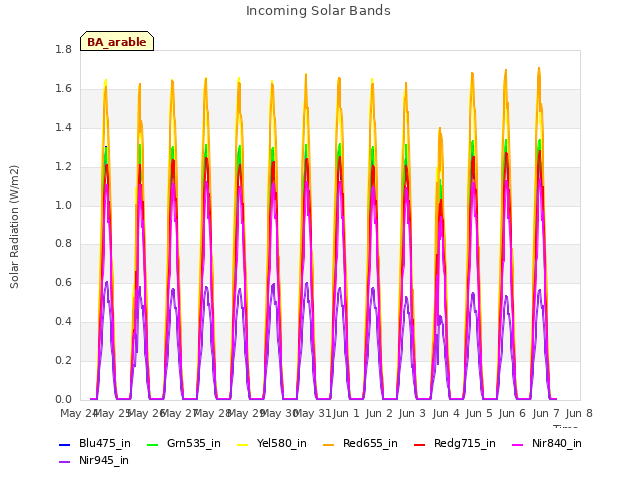Click the 0.2 y-axis tick label
Viewport: 640px width, 480px height.
pos(63,360)
